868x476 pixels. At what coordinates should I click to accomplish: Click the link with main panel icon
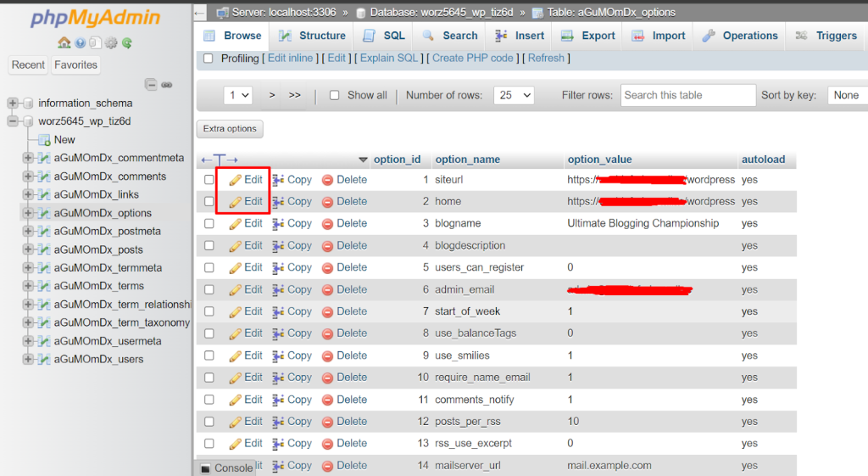point(167,84)
